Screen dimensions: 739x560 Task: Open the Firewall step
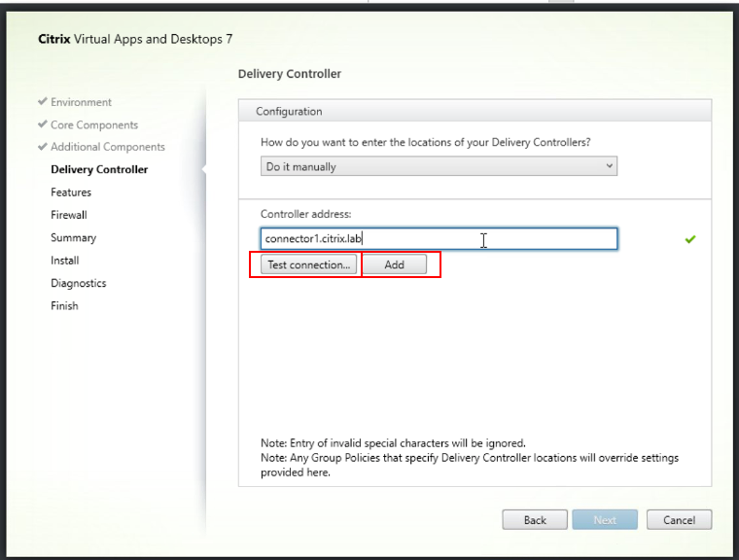[69, 215]
